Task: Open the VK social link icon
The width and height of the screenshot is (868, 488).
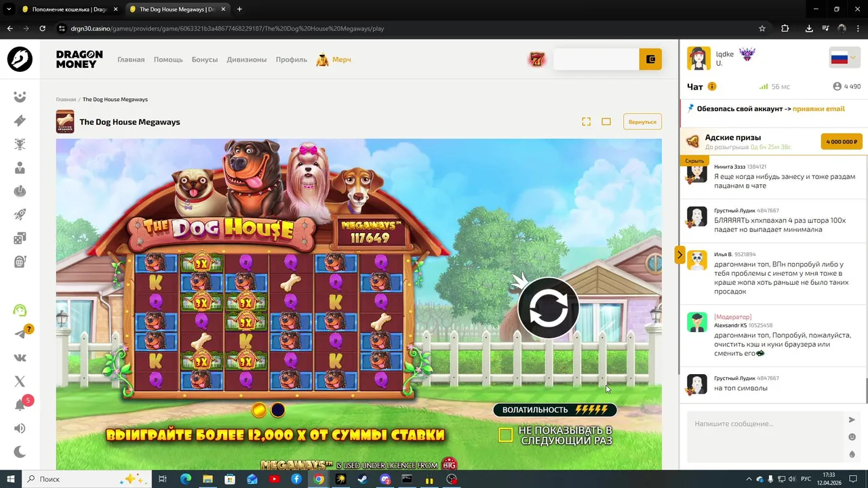Action: pyautogui.click(x=20, y=358)
